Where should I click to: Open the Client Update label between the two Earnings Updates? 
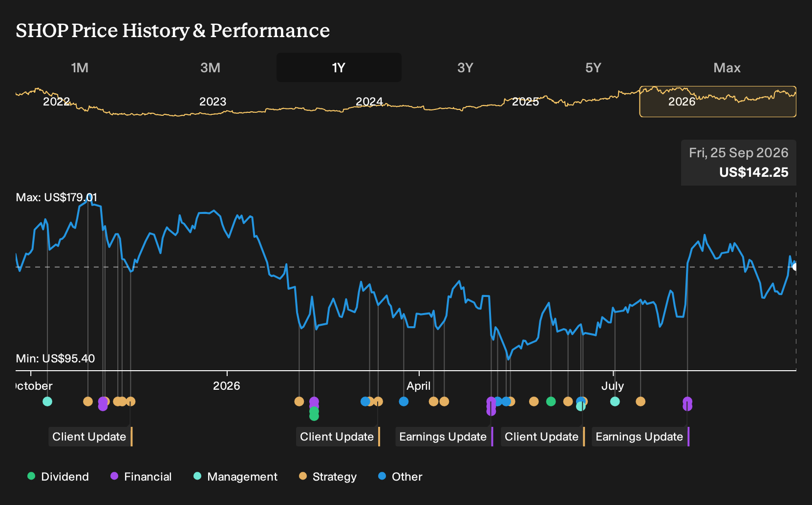[543, 437]
